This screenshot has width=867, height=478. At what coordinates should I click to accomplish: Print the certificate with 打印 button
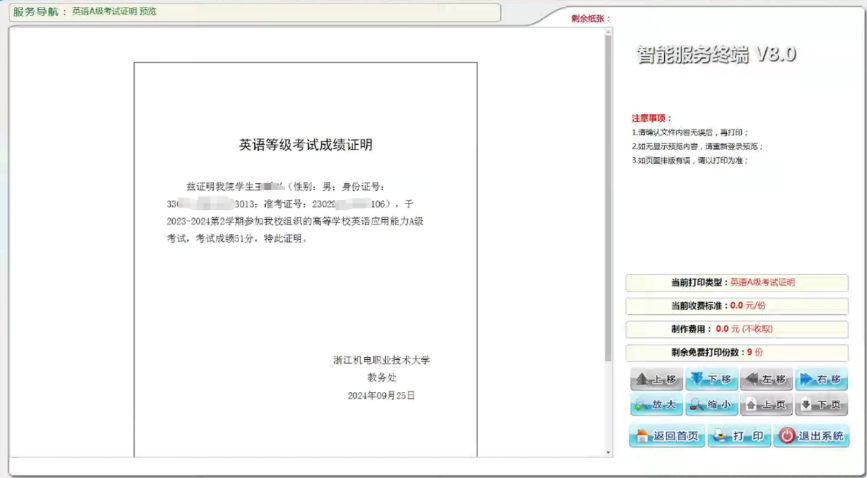[x=738, y=437]
